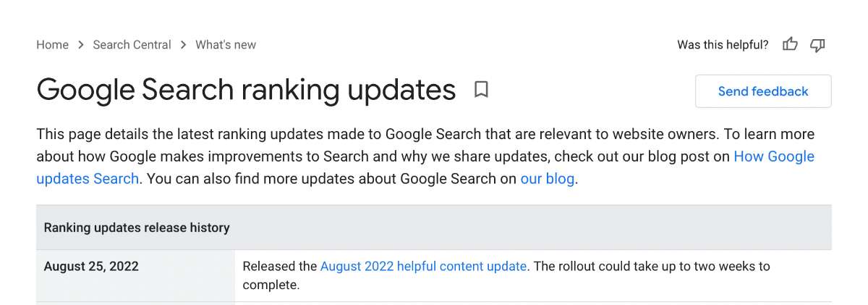
Task: Click the Google Search ranking updates heading
Action: [246, 90]
